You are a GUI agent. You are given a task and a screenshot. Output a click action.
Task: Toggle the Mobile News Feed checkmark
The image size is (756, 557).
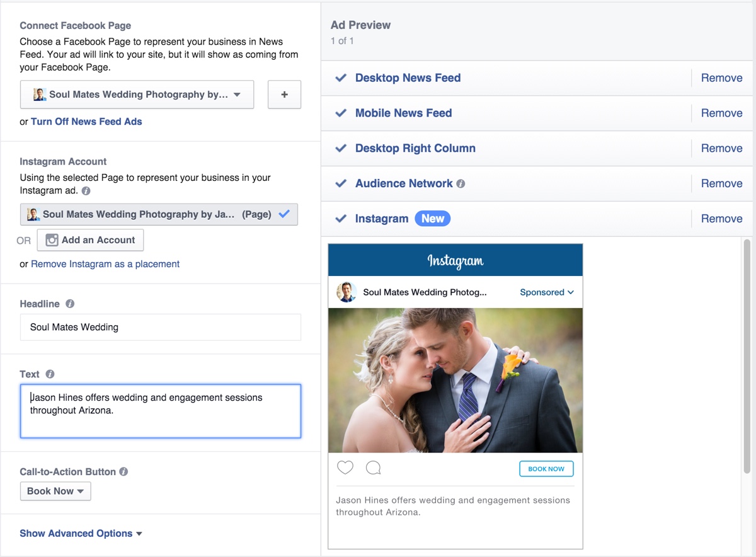340,113
